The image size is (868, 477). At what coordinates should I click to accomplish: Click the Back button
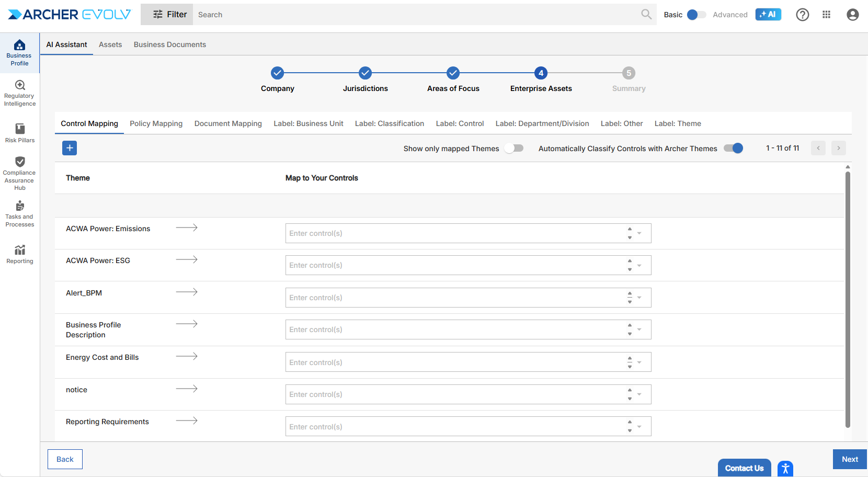(x=65, y=459)
